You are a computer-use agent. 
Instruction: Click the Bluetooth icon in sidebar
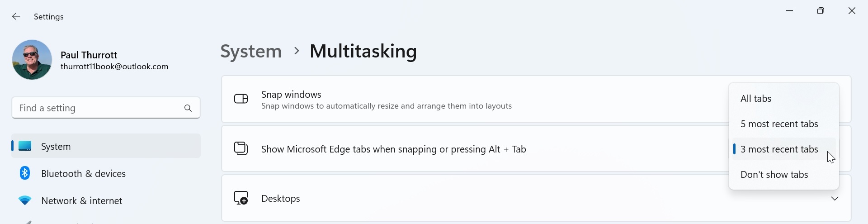tap(25, 173)
